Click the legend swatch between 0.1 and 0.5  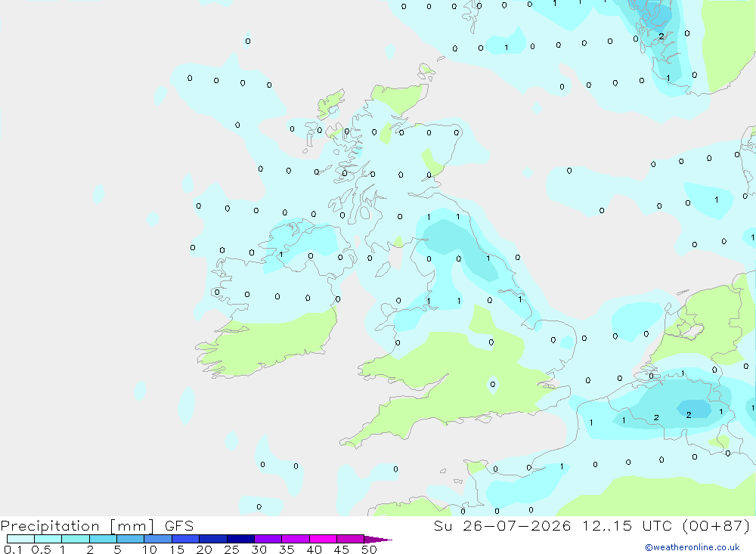pos(20,539)
